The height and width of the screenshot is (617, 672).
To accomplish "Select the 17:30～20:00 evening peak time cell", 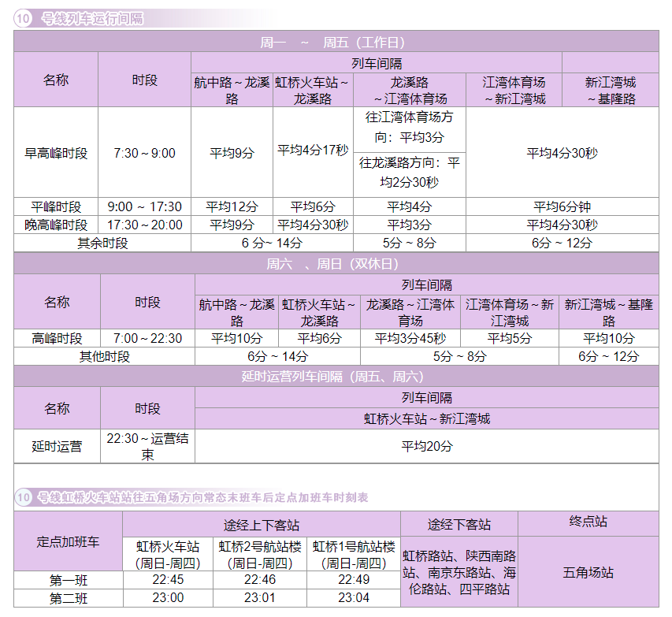I will tap(144, 225).
